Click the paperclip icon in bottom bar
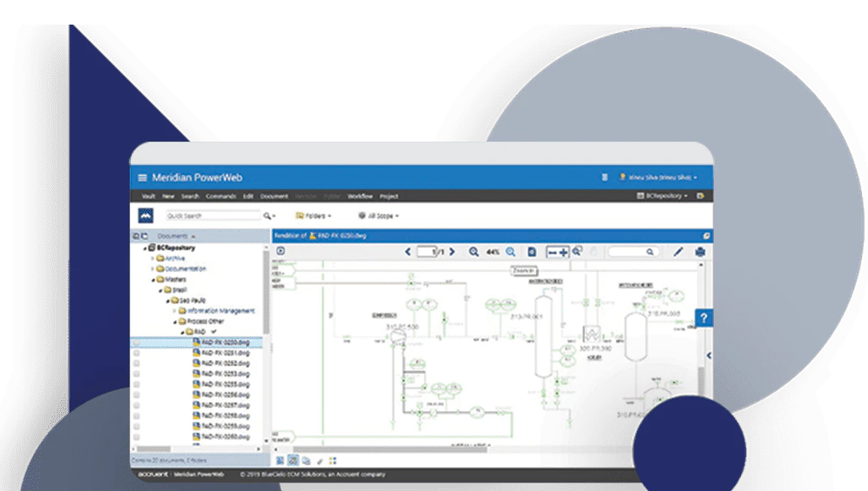Viewport: 868px width, 491px height. pyautogui.click(x=320, y=460)
